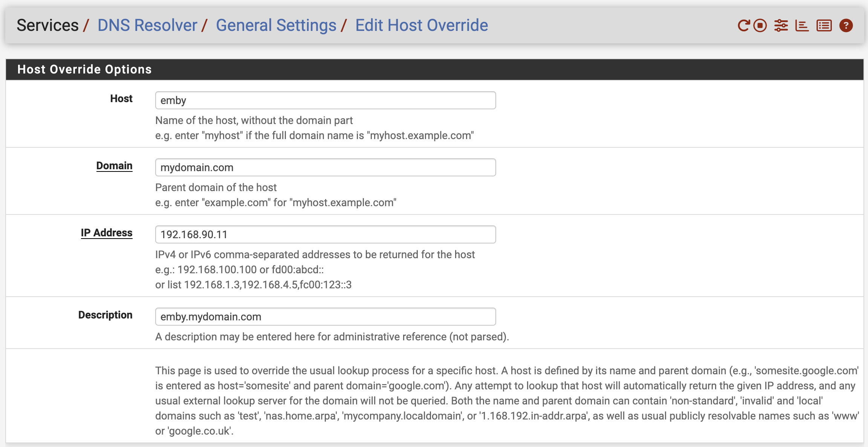
Task: Navigate to General Settings breadcrumb
Action: tap(276, 26)
